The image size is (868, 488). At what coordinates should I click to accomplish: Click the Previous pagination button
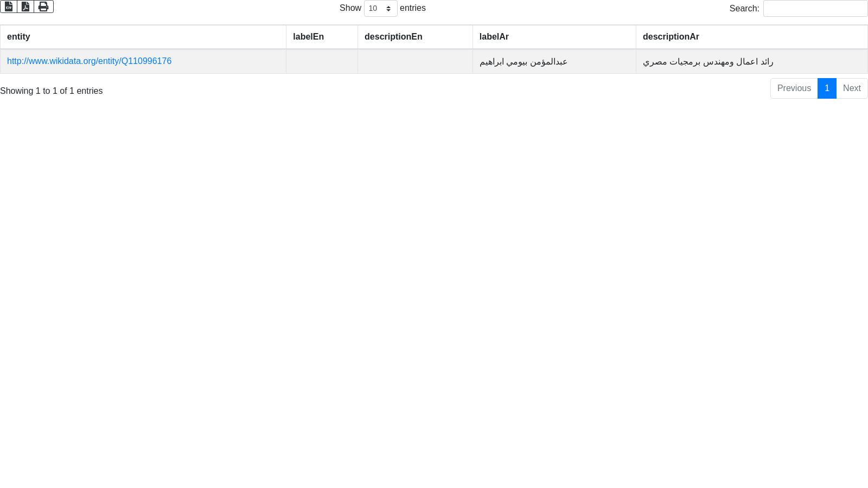pyautogui.click(x=794, y=88)
